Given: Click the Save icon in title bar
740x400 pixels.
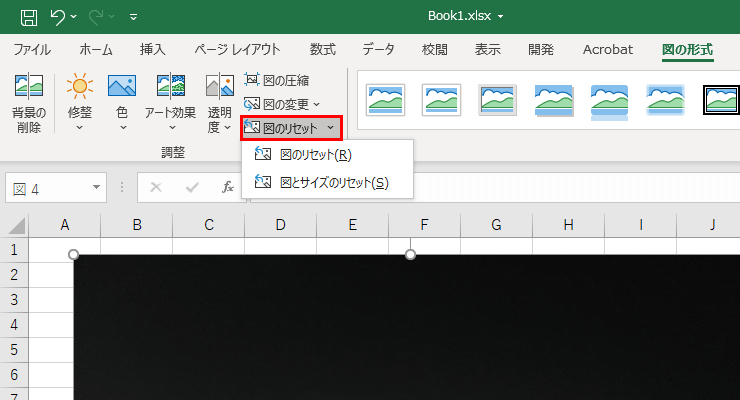Looking at the screenshot, I should [x=29, y=17].
